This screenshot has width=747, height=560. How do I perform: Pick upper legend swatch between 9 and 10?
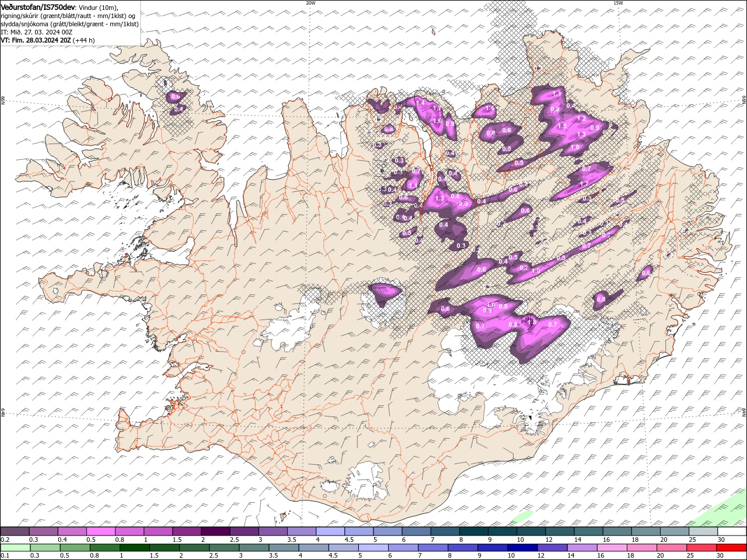coord(502,531)
